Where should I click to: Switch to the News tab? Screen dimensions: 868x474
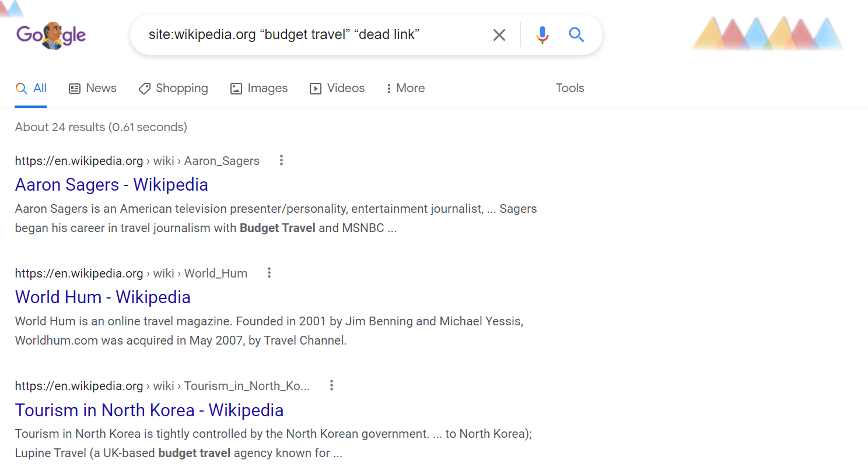(x=93, y=88)
